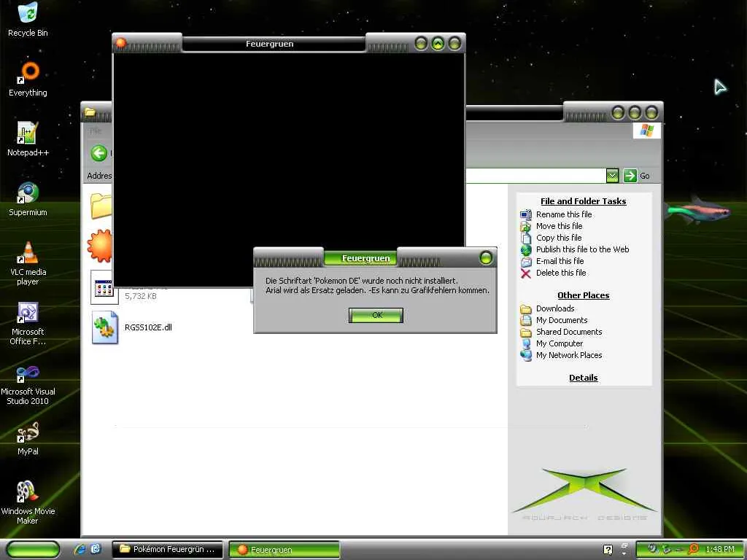Open My Computer under Other Places

[x=560, y=343]
